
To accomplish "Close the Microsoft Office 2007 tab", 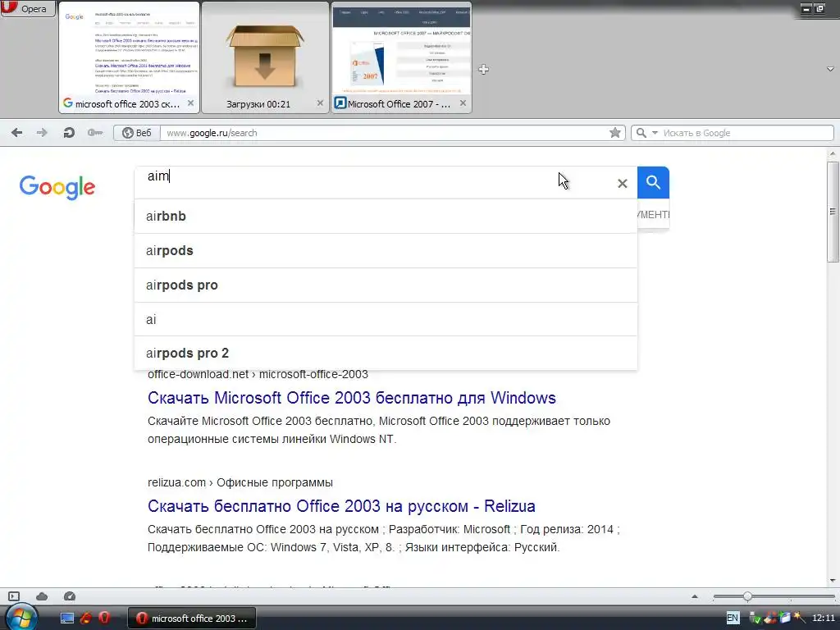I will (x=463, y=103).
